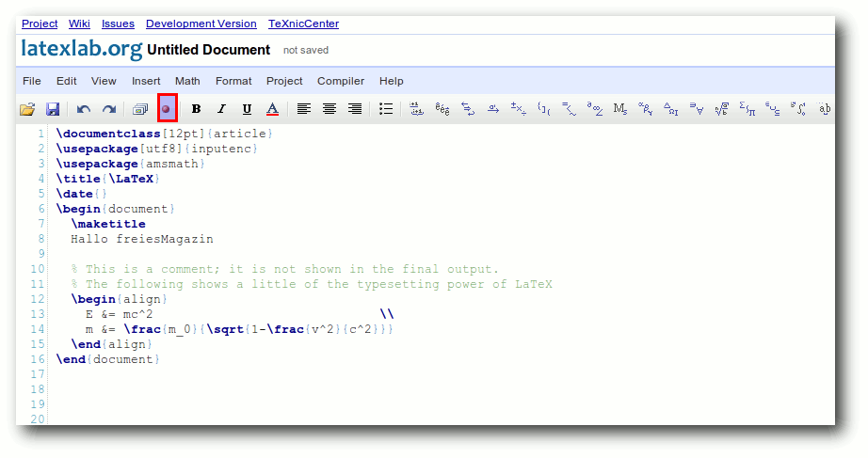The width and height of the screenshot is (868, 458).
Task: Visit the Issues link
Action: [118, 24]
